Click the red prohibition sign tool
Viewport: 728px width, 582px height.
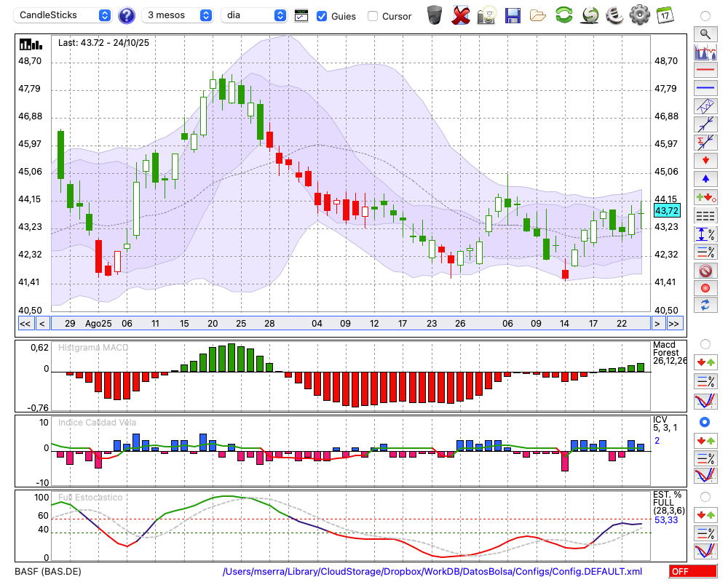point(705,271)
